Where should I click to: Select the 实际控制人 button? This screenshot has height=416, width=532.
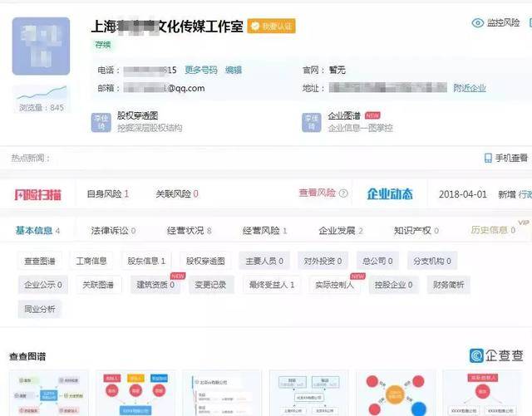pos(334,285)
